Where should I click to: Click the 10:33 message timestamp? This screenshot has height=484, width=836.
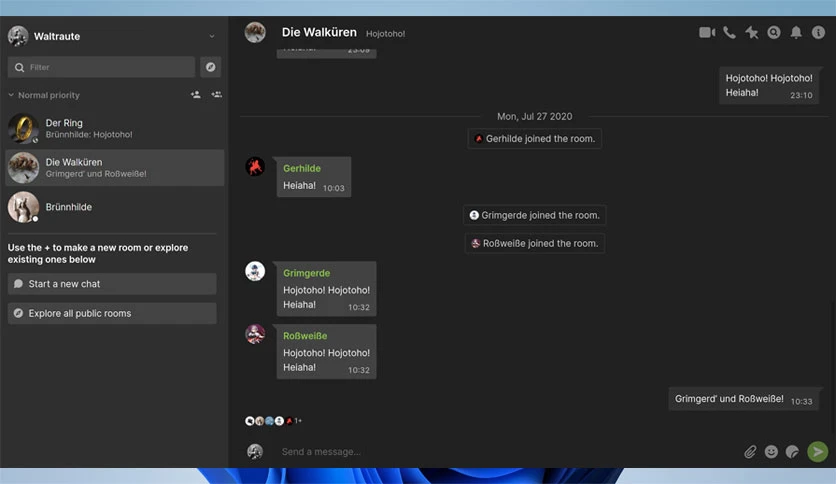click(x=801, y=401)
